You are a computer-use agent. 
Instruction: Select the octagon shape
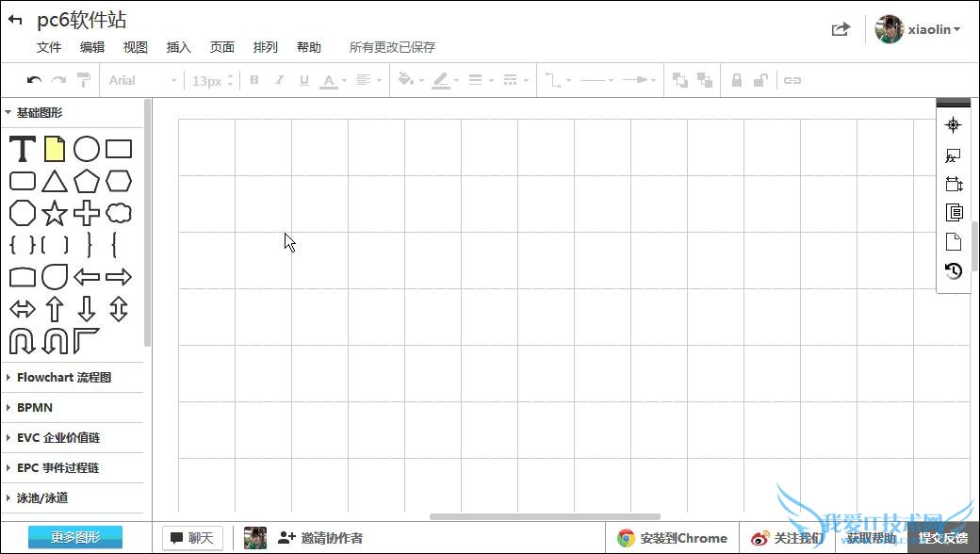(23, 214)
